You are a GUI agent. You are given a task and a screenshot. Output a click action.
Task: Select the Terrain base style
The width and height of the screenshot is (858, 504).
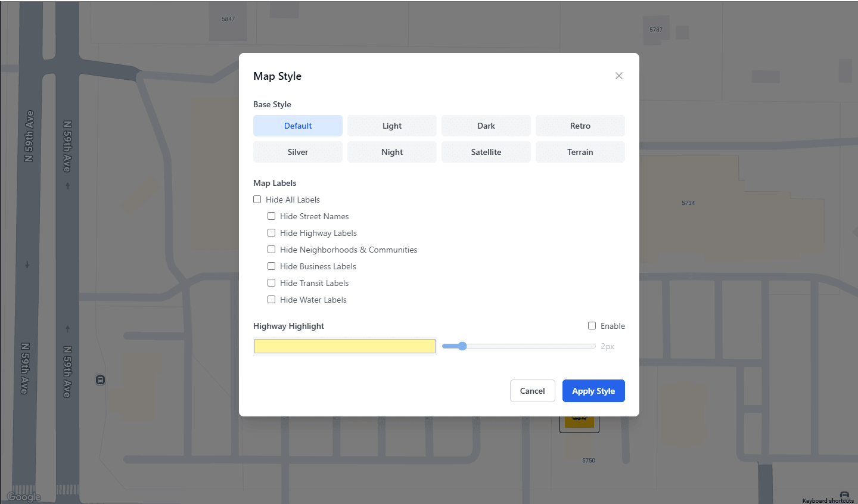pos(580,152)
